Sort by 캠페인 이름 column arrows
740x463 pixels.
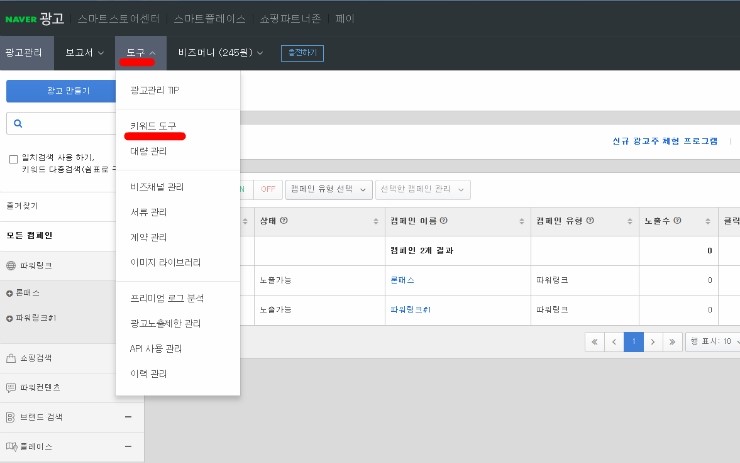tap(521, 221)
